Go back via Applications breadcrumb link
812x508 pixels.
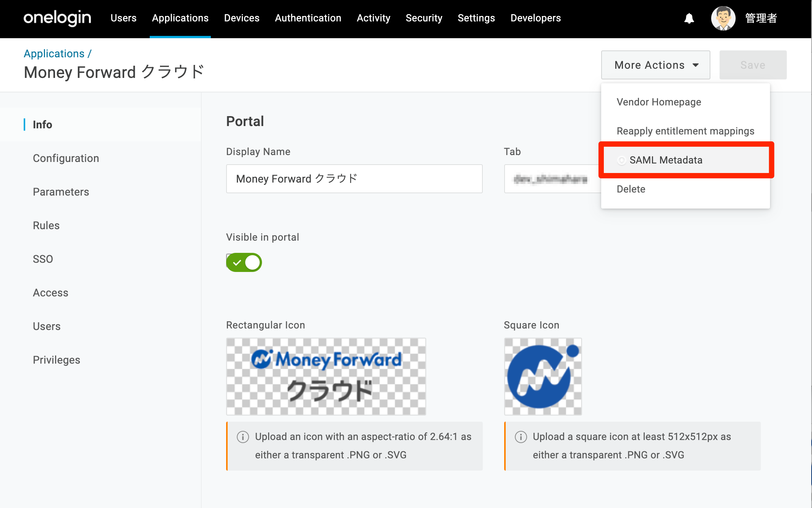(x=54, y=53)
